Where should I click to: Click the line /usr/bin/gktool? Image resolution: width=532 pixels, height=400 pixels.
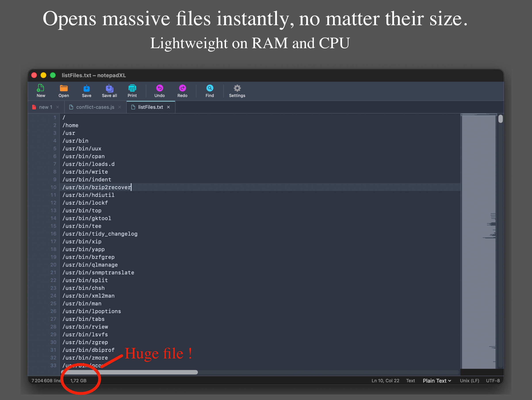coord(87,218)
